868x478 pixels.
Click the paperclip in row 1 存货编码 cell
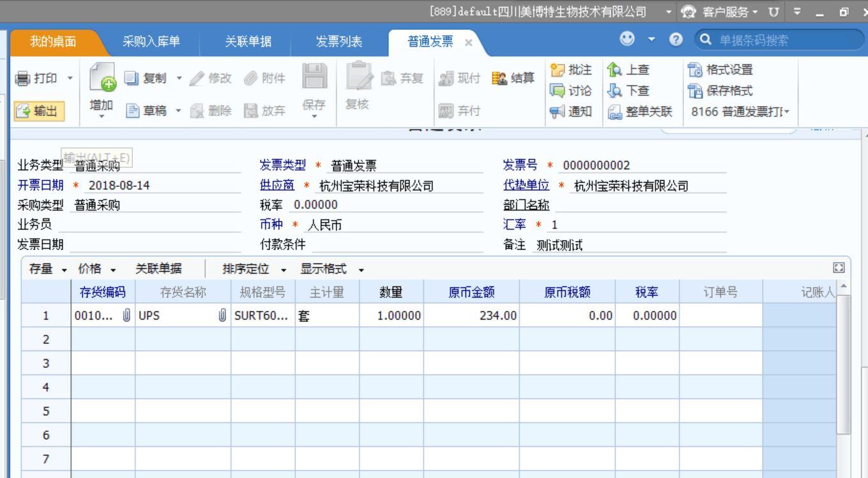tap(126, 315)
